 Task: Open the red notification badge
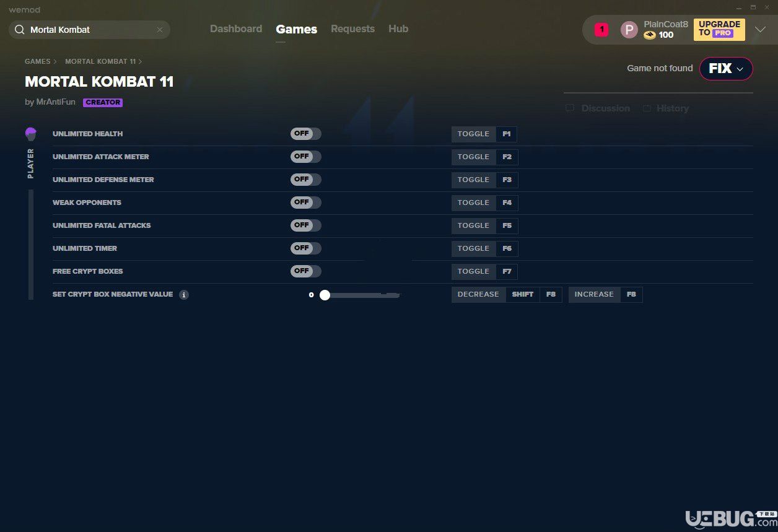(601, 30)
